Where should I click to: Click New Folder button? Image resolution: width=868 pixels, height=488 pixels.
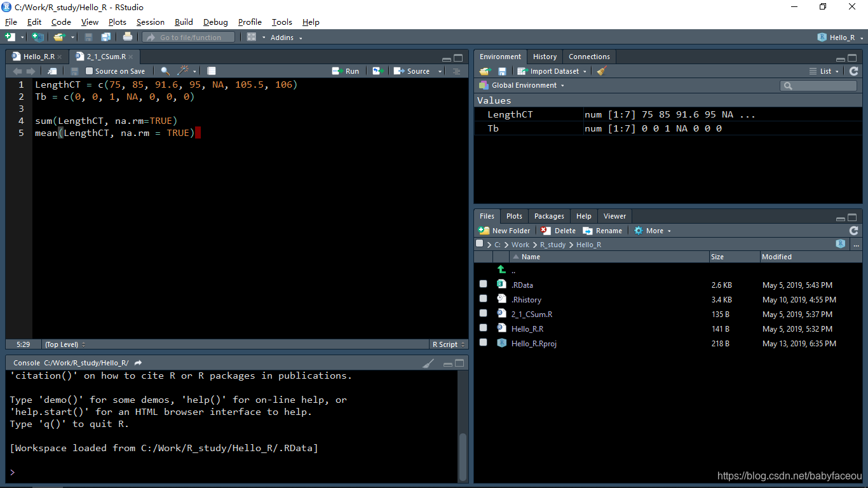pyautogui.click(x=504, y=231)
